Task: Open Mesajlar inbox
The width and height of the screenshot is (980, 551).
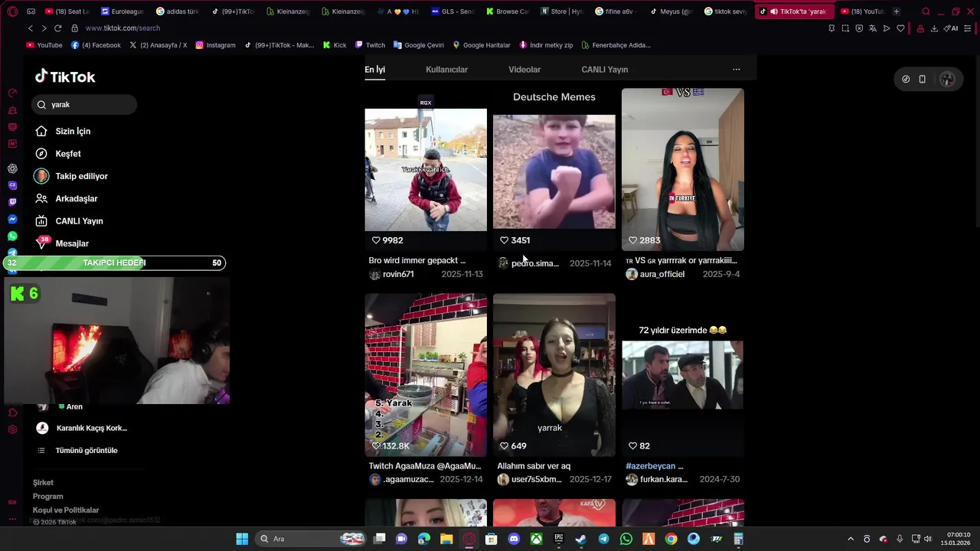Action: (62, 243)
